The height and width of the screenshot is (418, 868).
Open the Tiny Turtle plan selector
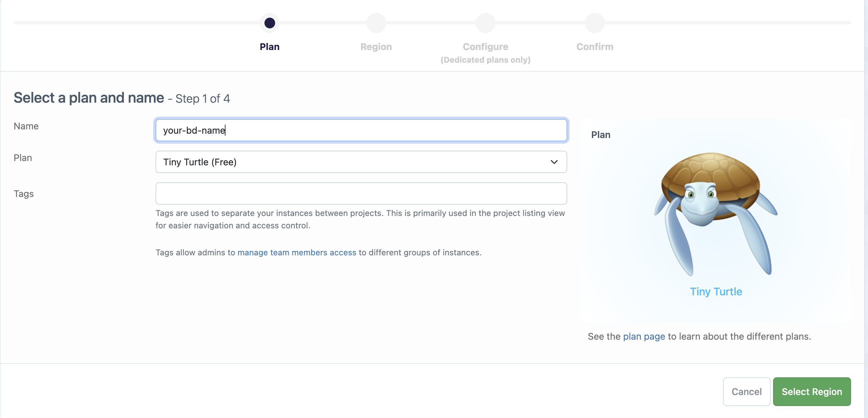[x=361, y=162]
